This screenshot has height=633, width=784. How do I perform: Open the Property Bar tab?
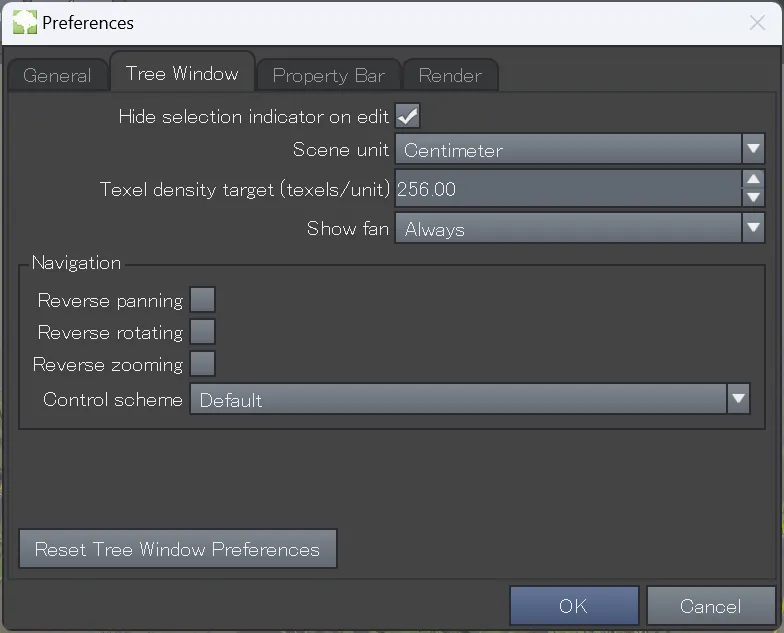click(x=328, y=76)
